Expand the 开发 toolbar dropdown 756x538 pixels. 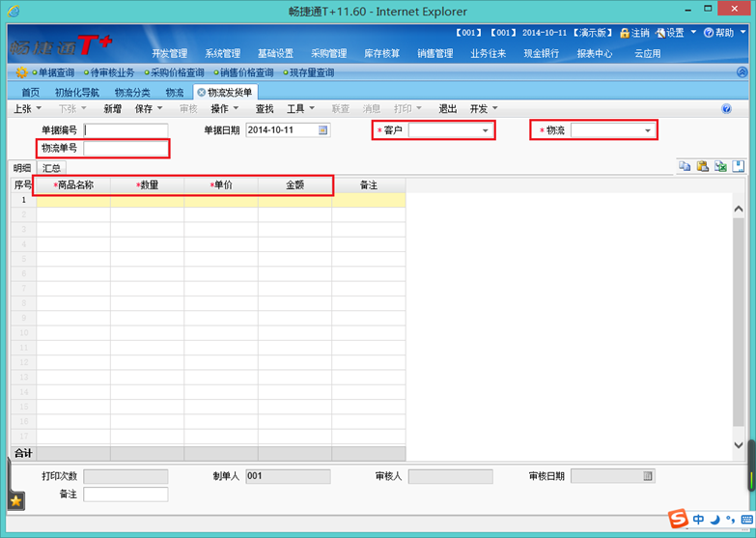click(x=494, y=108)
